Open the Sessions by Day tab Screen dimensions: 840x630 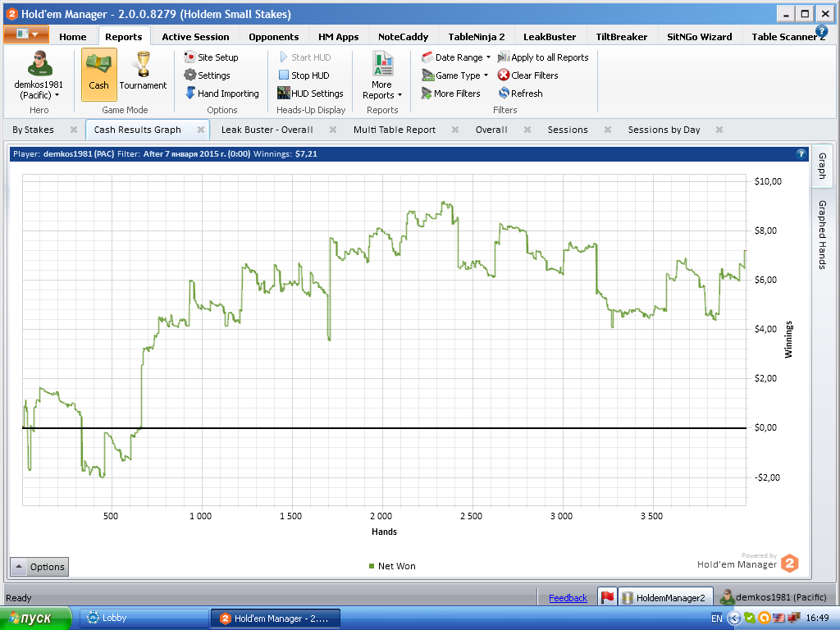664,130
